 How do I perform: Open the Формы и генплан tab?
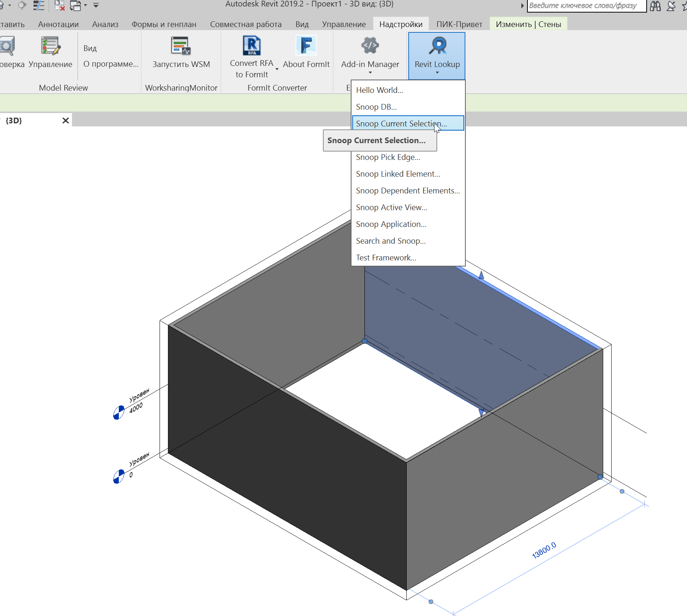pos(164,24)
